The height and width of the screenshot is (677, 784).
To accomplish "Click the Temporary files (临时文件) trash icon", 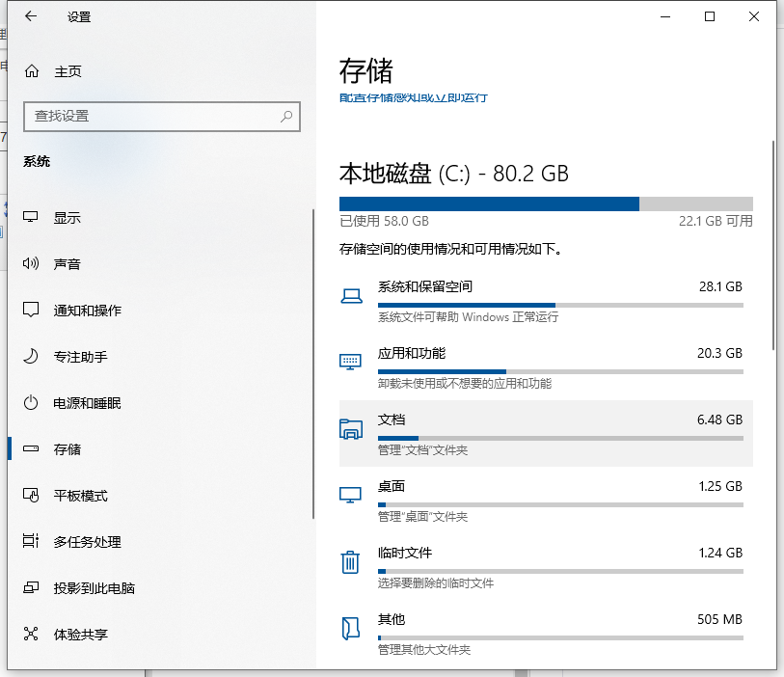I will 350,562.
